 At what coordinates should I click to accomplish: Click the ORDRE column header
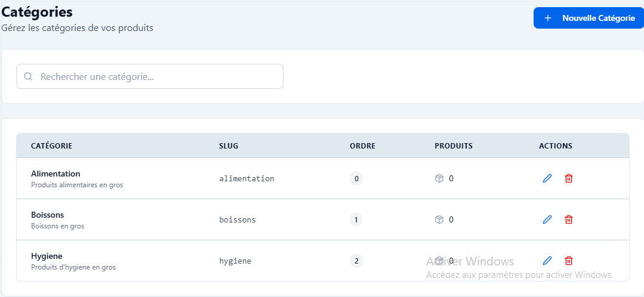pyautogui.click(x=363, y=146)
